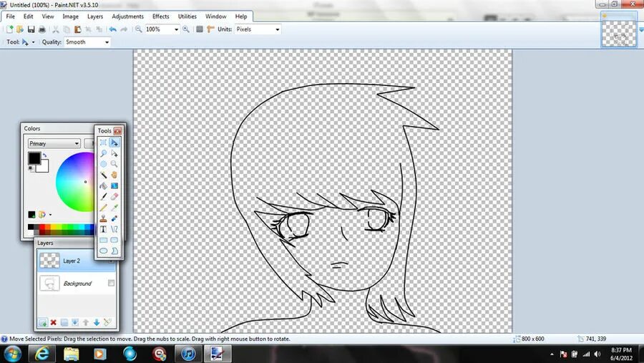This screenshot has height=363, width=644.
Task: Open the Layers menu
Action: click(95, 16)
